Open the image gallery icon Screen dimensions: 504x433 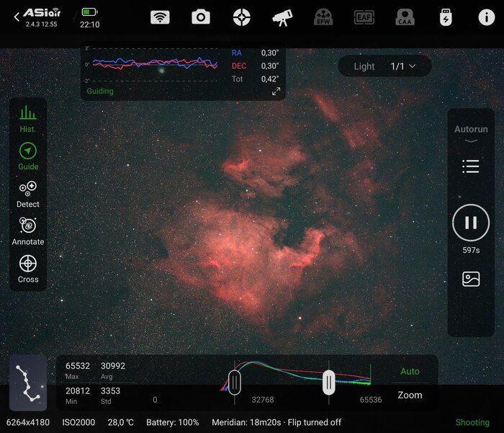[471, 279]
